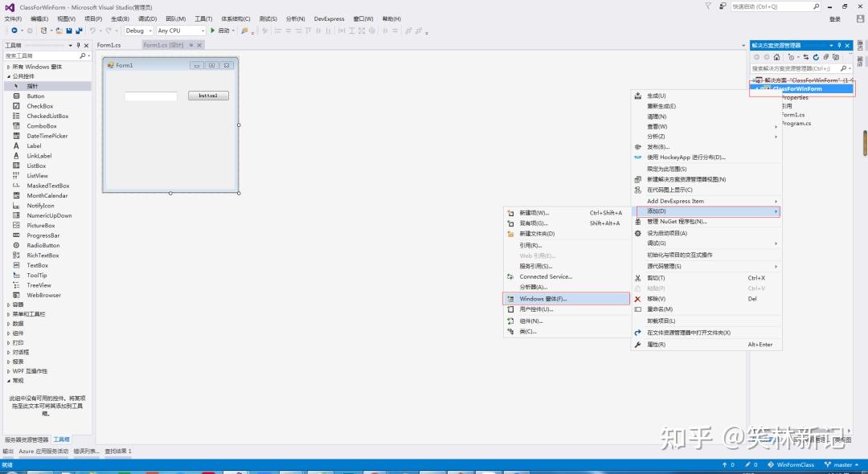Switch to the Form1.cs tab
Screen dimensions: 868x474
point(109,45)
